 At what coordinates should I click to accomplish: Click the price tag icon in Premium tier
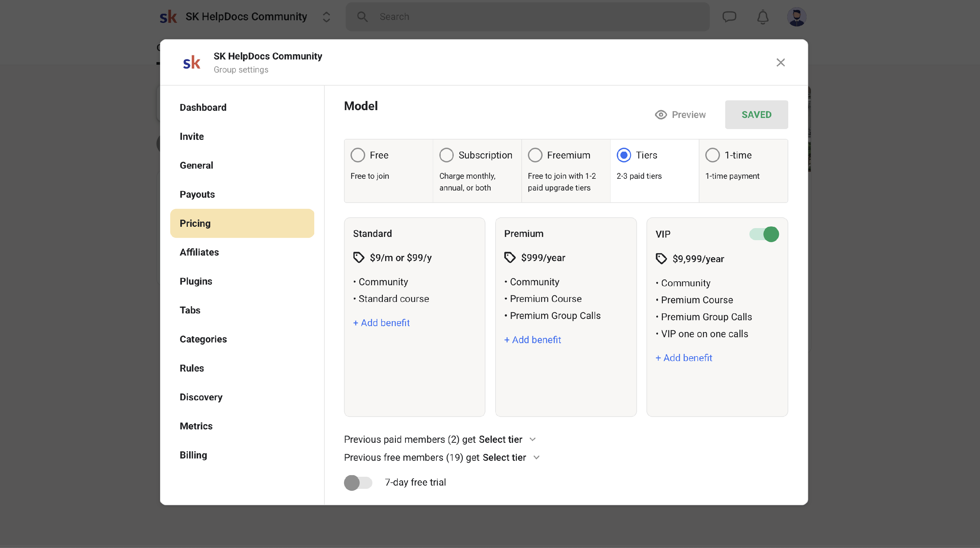510,257
